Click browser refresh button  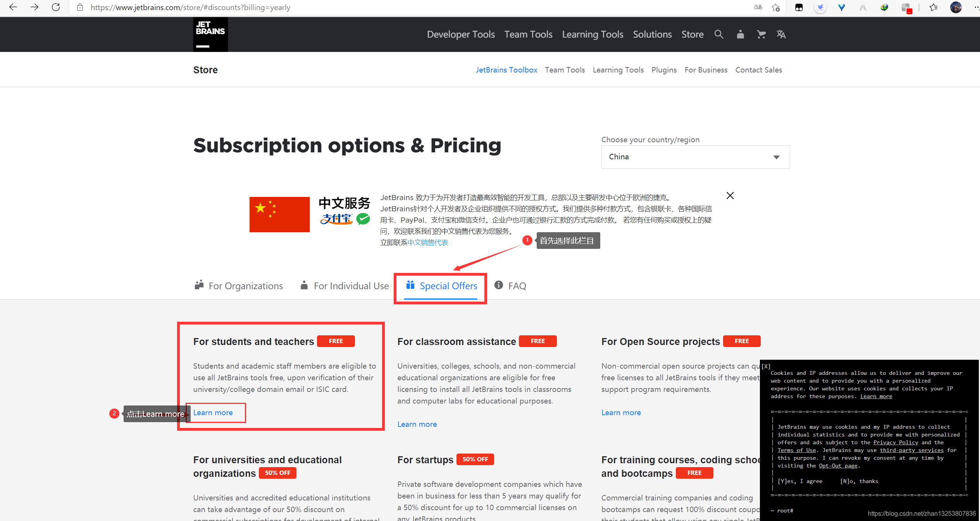pyautogui.click(x=56, y=7)
